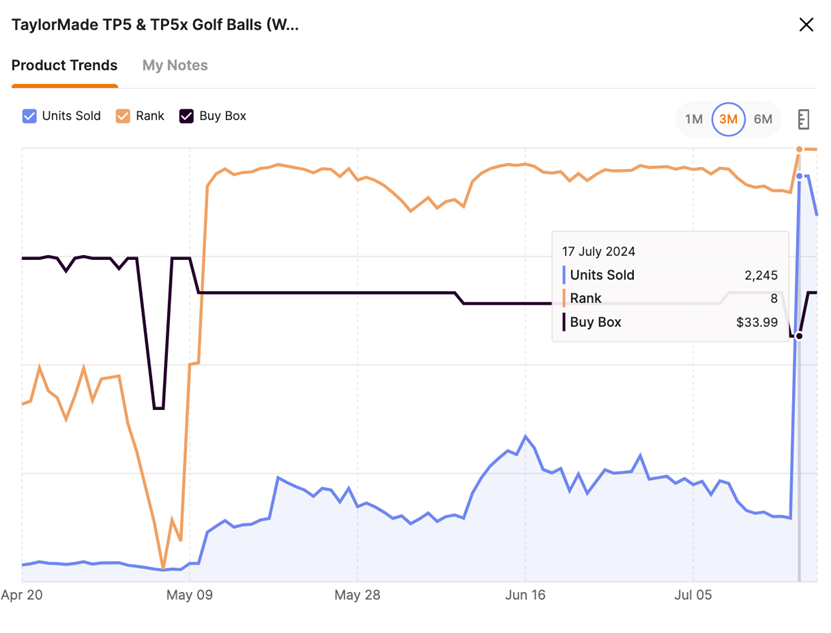831x633 pixels.
Task: Close the TaylorMade product trends panel
Action: (806, 25)
